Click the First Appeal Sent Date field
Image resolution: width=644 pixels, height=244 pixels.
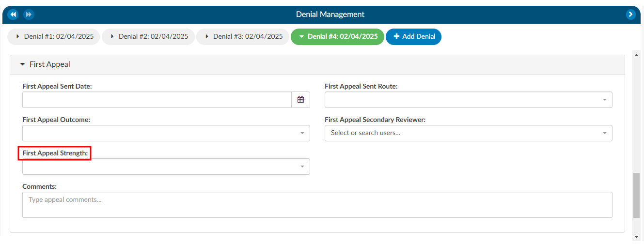point(157,100)
